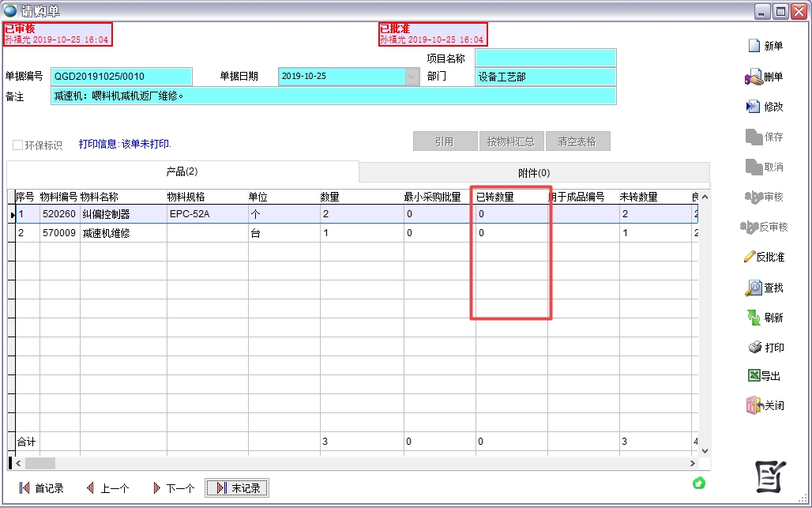Close the form with 关闭 icon

(754, 405)
